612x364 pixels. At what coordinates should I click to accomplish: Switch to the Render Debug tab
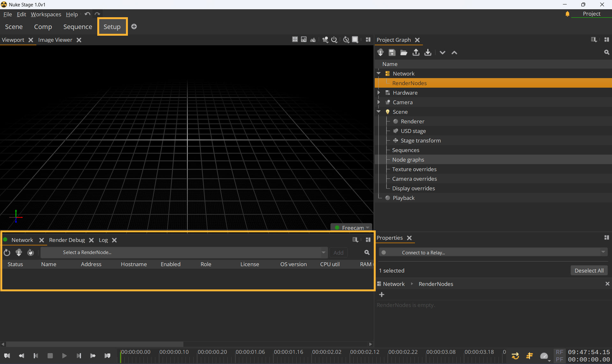point(67,240)
